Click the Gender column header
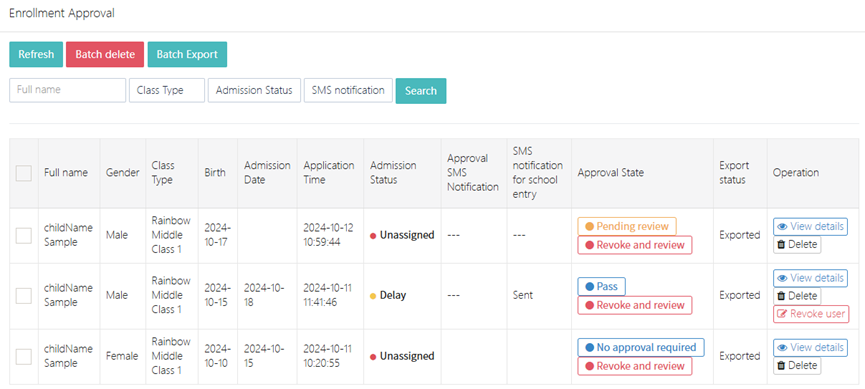This screenshot has width=865, height=389. point(122,173)
